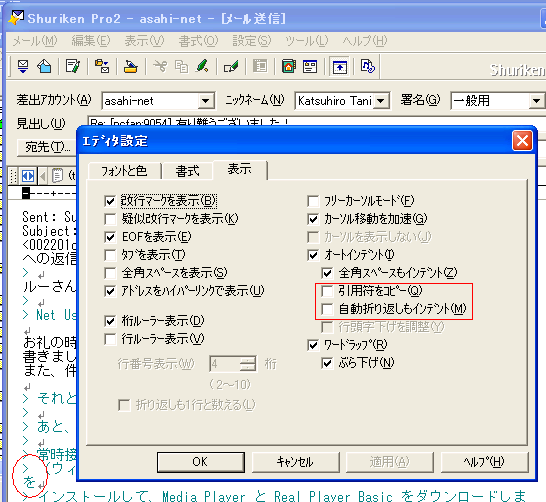
Task: Switch to the フォントと色 tab
Action: click(124, 171)
